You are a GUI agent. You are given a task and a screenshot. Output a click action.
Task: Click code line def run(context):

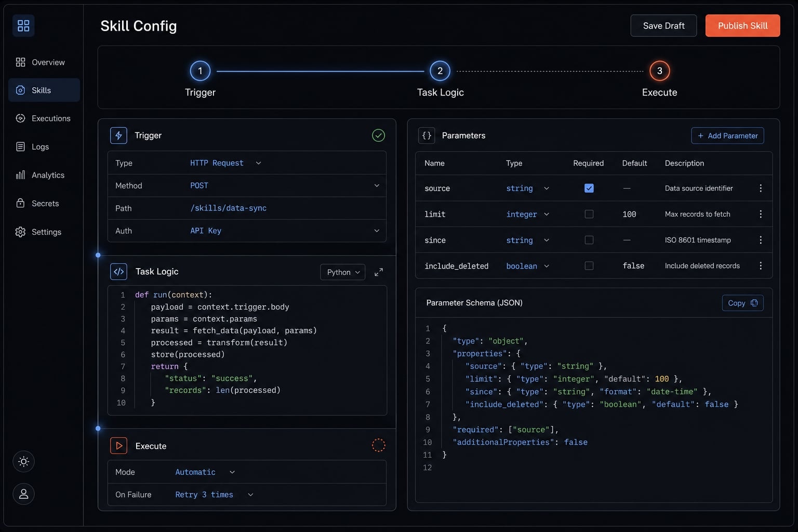(174, 295)
